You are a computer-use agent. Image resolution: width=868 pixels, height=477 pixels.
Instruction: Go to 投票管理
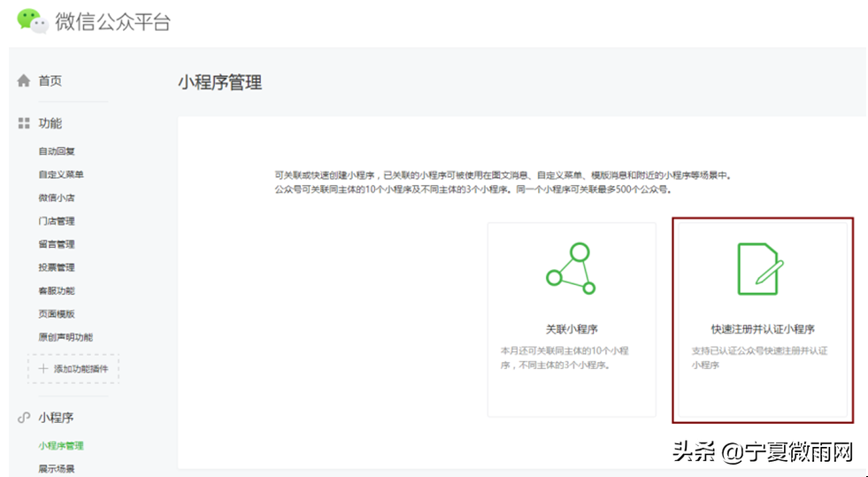[57, 267]
